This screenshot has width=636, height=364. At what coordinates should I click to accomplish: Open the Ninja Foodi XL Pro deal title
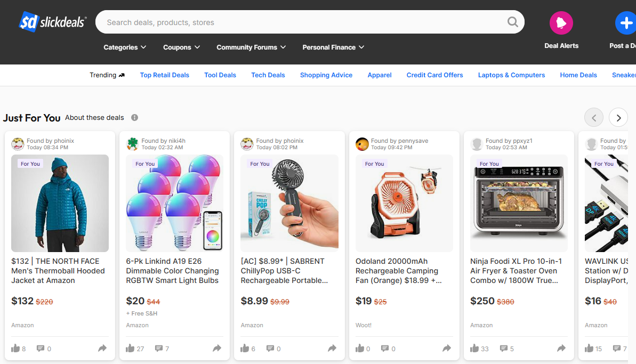pyautogui.click(x=516, y=271)
